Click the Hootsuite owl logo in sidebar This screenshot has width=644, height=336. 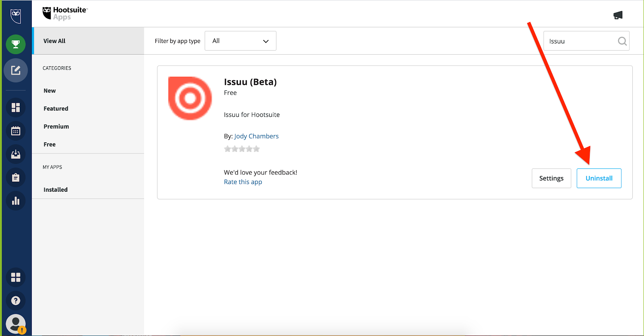point(16,16)
